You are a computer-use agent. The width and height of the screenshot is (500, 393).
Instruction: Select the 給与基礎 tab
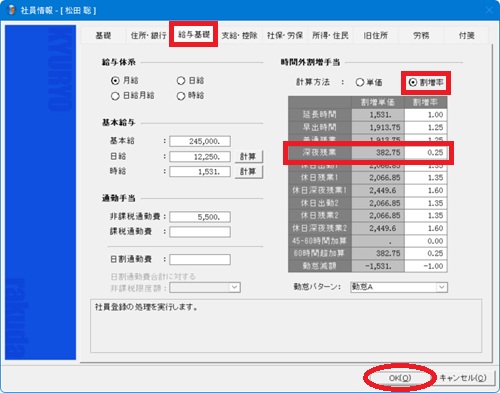click(194, 34)
